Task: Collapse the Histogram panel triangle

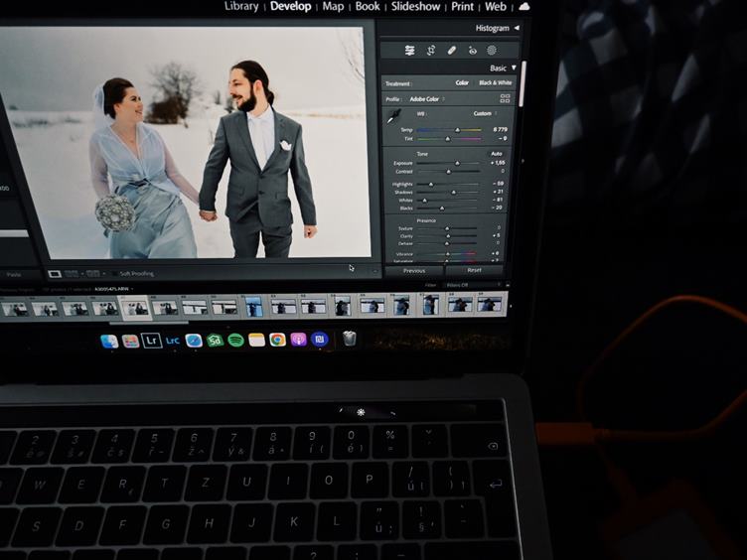Action: click(x=517, y=28)
